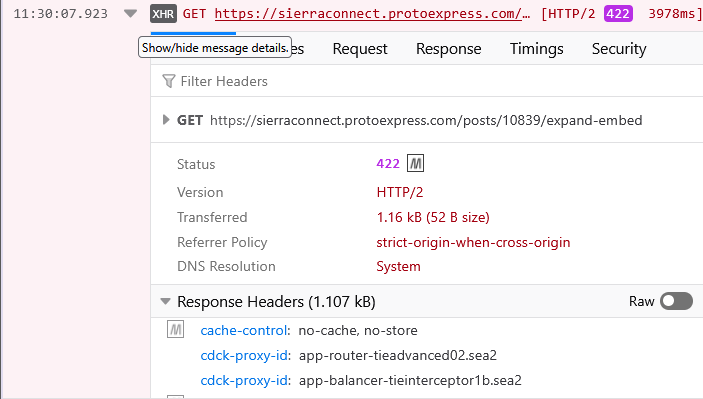The image size is (703, 399).
Task: Select the app-router-tieadvanced02.sea2 value
Action: click(398, 356)
